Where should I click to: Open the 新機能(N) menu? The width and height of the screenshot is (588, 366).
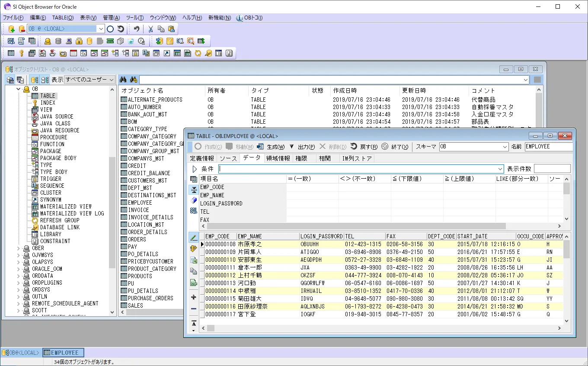220,18
